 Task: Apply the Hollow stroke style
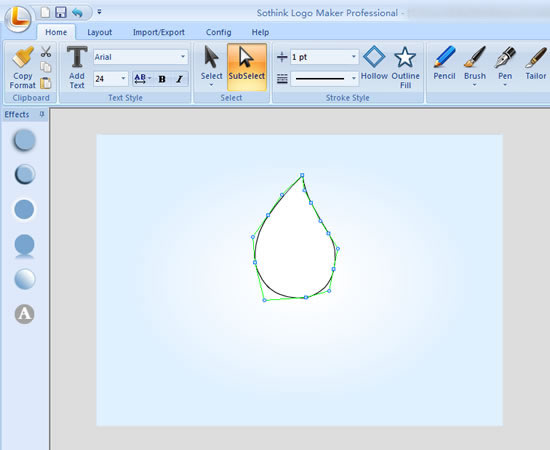click(374, 63)
